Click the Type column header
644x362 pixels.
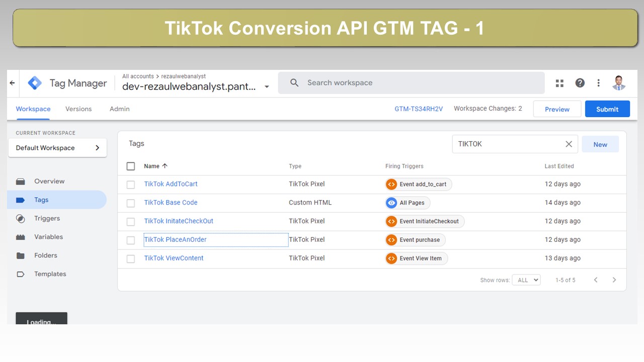click(295, 166)
